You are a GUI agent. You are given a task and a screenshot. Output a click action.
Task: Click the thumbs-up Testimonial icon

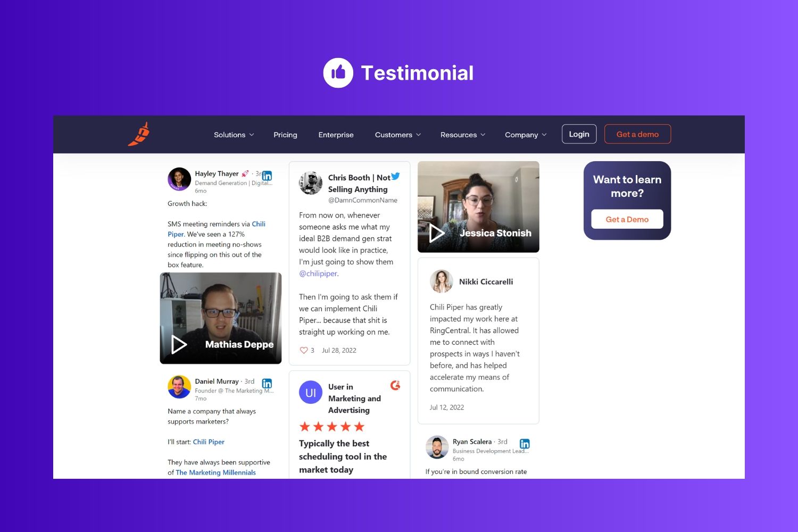338,73
